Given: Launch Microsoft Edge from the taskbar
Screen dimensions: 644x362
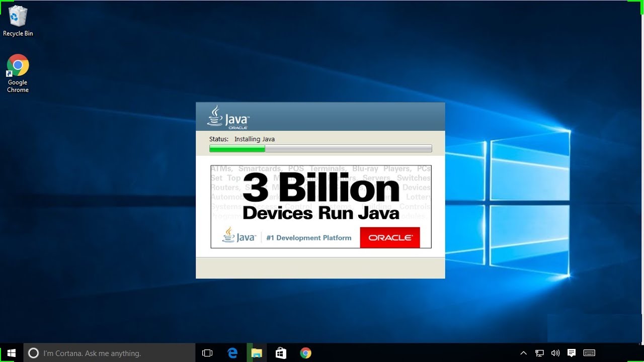Looking at the screenshot, I should coord(232,353).
